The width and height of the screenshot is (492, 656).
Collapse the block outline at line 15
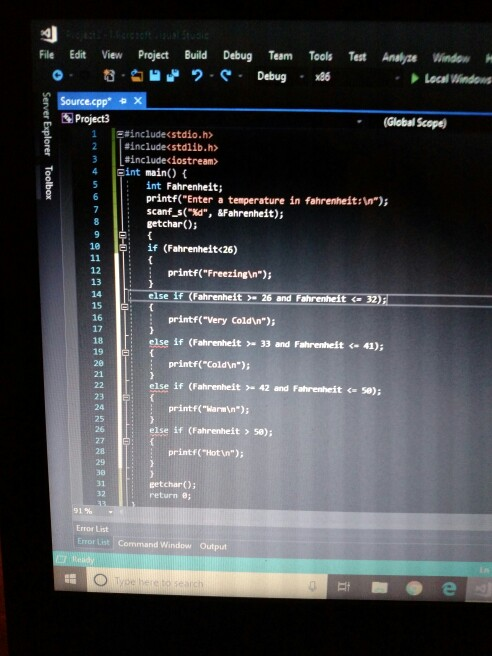124,307
